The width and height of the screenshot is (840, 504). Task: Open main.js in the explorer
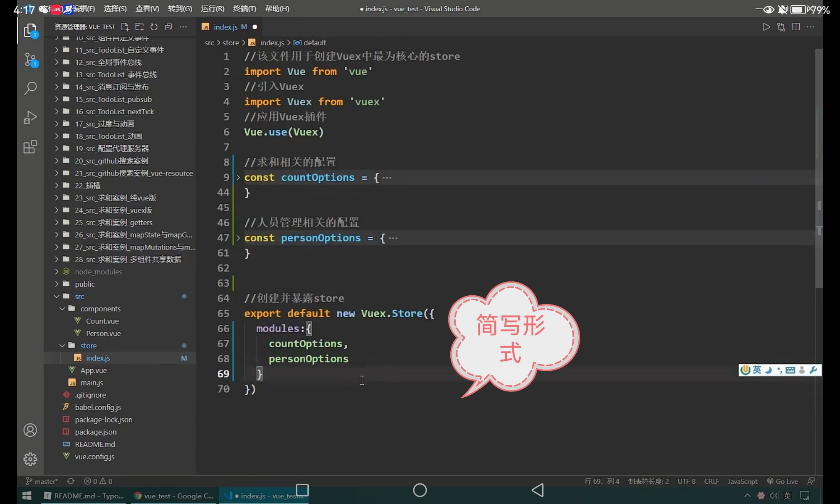tap(92, 383)
